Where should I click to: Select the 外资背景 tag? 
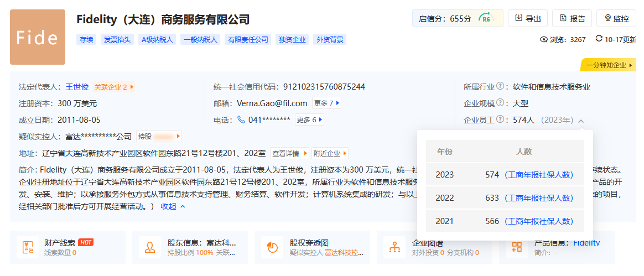click(329, 40)
